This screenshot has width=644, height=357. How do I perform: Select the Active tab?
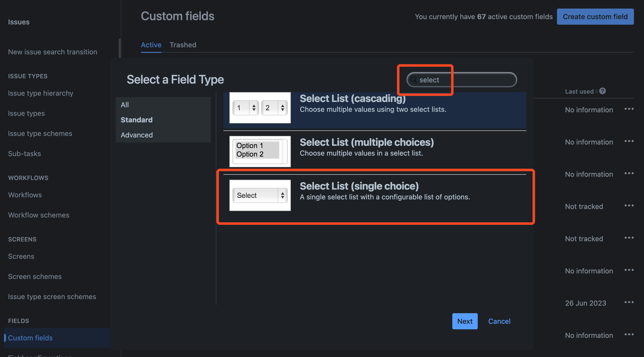(151, 45)
